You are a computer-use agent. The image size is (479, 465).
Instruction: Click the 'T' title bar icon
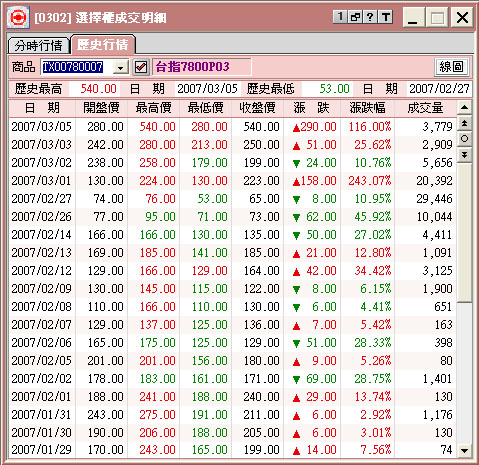click(386, 16)
